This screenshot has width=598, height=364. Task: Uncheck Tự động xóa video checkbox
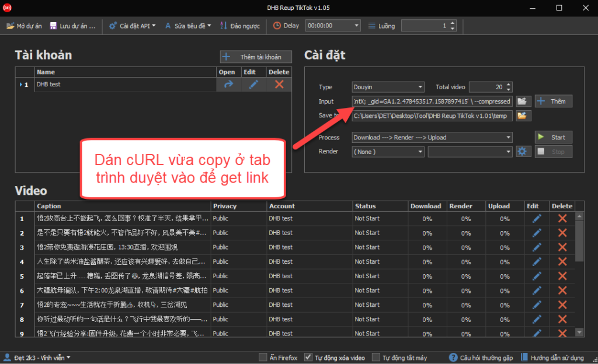308,358
